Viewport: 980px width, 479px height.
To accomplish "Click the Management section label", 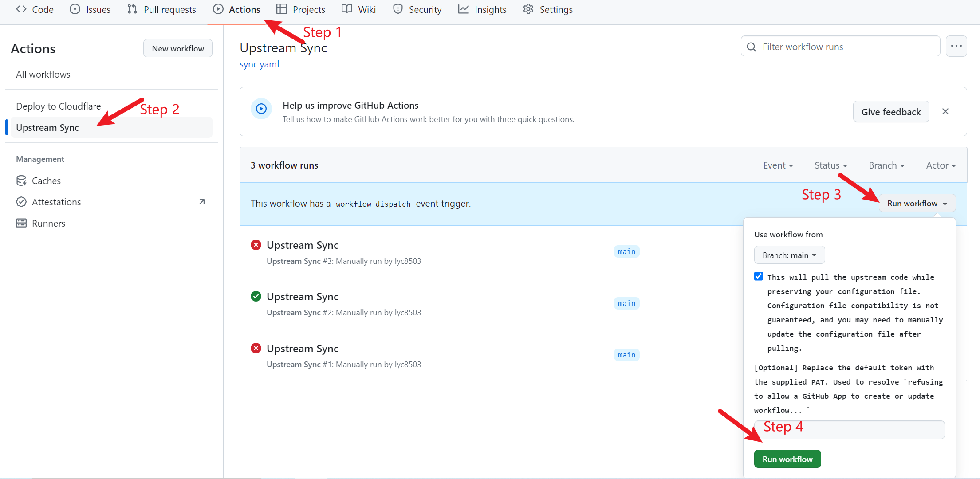I will coord(40,159).
